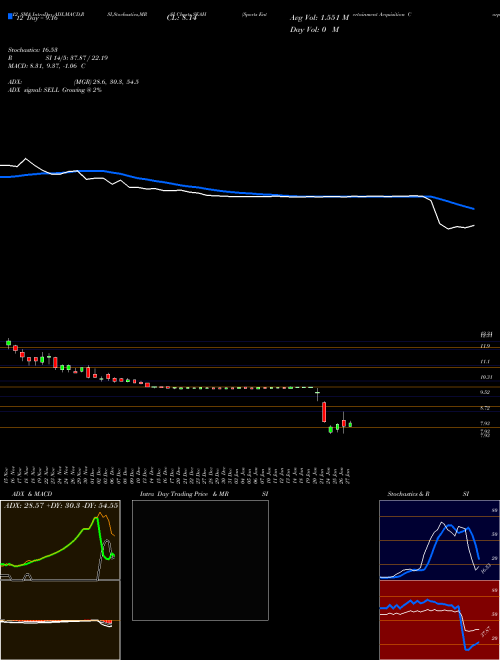Screen dimensions: 500x660
Task: Select the 'Day Vol: 0 M' text
Action: coord(314,29)
